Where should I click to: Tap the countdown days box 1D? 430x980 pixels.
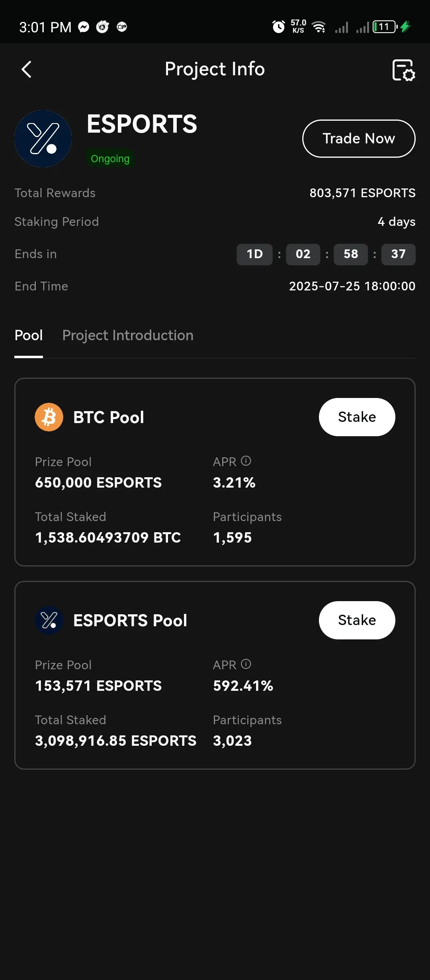254,254
